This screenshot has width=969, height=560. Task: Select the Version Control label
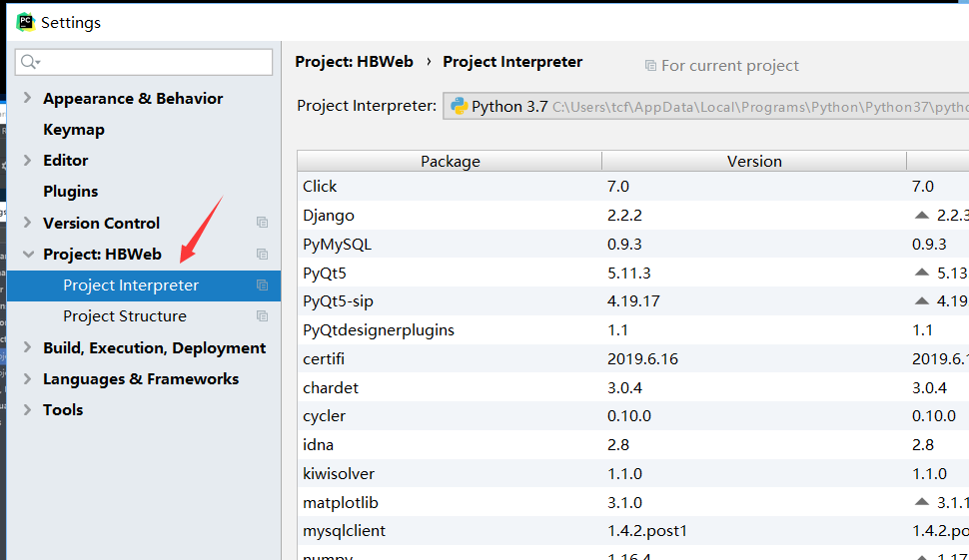101,223
